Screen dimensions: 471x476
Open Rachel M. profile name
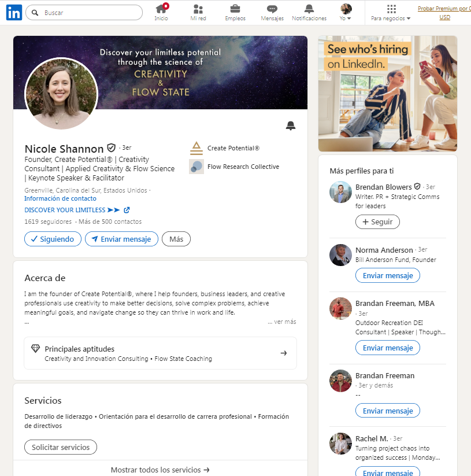click(372, 438)
